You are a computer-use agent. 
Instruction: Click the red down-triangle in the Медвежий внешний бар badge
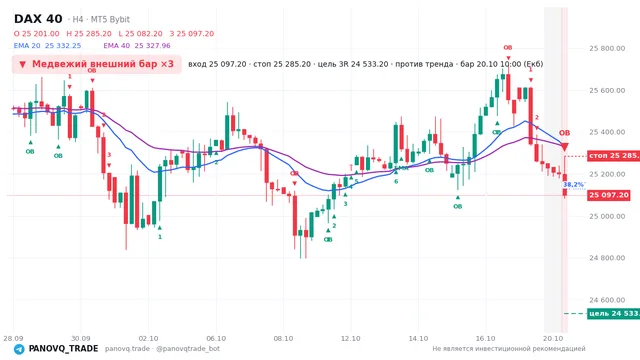click(x=22, y=64)
